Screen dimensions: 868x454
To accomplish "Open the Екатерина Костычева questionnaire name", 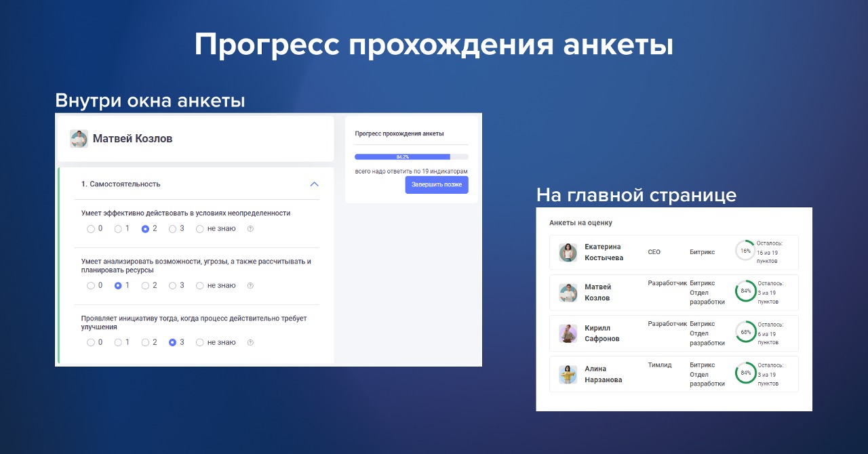I will coord(604,252).
